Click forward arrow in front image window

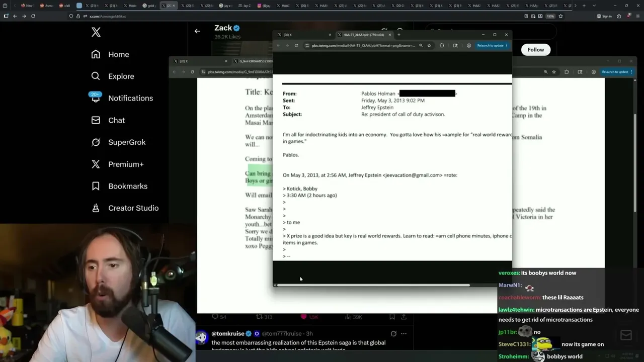287,45
